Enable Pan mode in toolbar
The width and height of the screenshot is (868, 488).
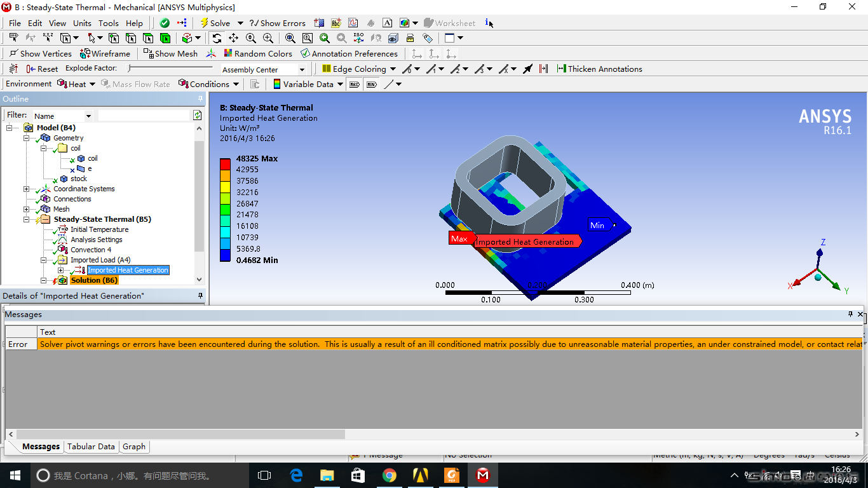[x=234, y=38]
